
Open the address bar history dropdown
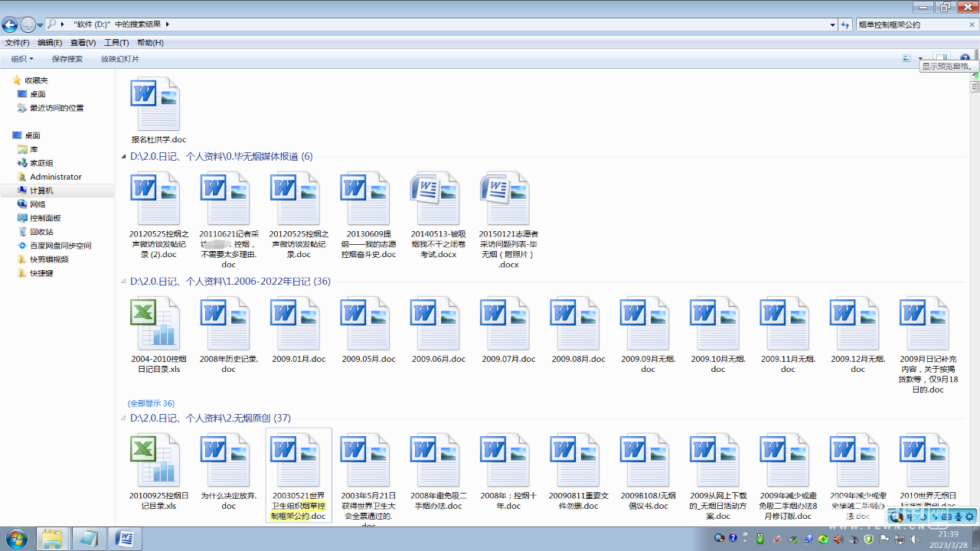pyautogui.click(x=831, y=24)
